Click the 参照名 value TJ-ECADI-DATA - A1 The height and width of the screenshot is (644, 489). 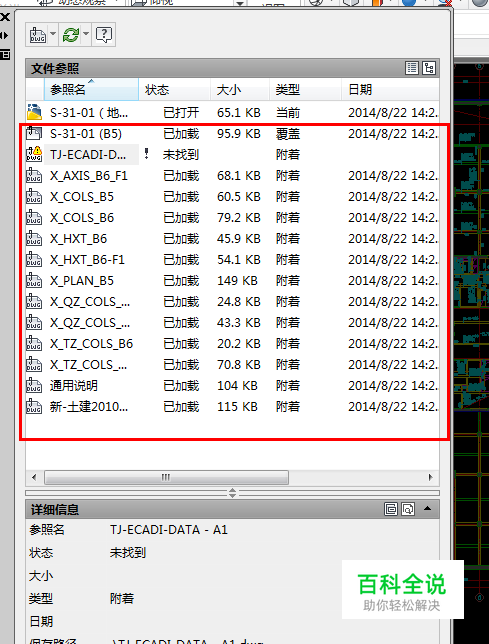point(169,530)
